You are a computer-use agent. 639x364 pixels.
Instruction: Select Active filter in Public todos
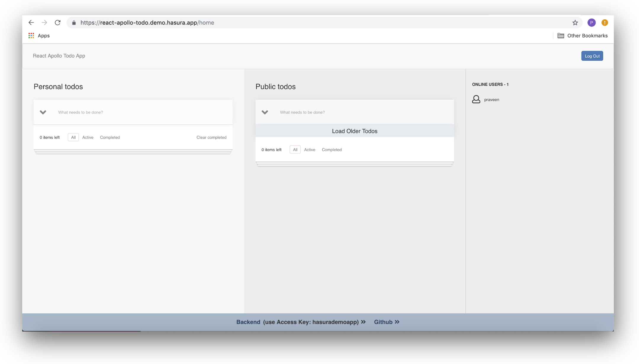(310, 150)
